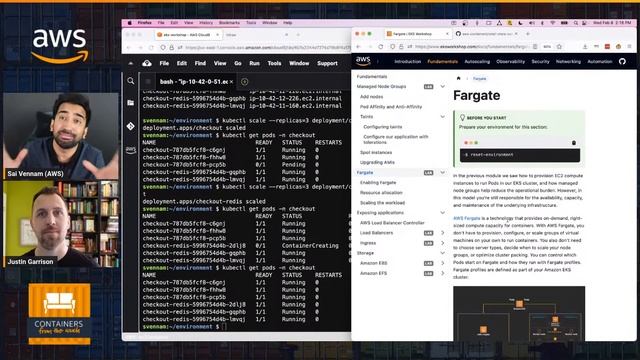Follow the AWS Fargate hyperlink in paragraph
640x360 pixels.
point(467,218)
